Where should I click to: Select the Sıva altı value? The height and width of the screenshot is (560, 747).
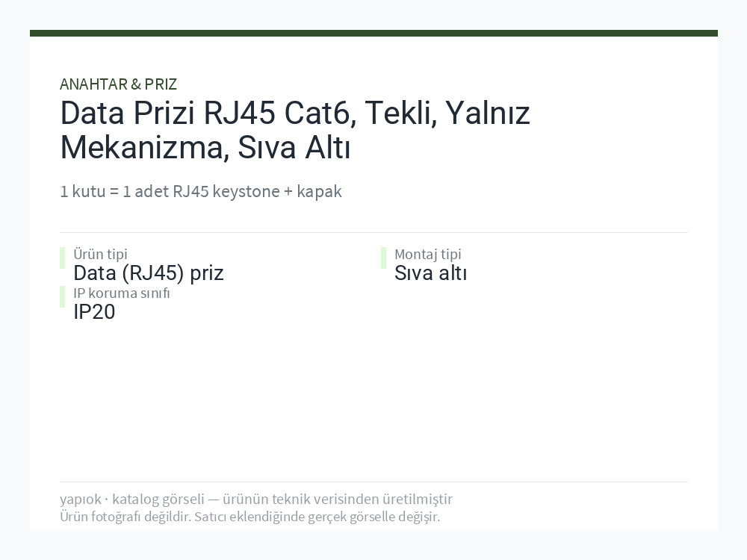[x=431, y=273]
